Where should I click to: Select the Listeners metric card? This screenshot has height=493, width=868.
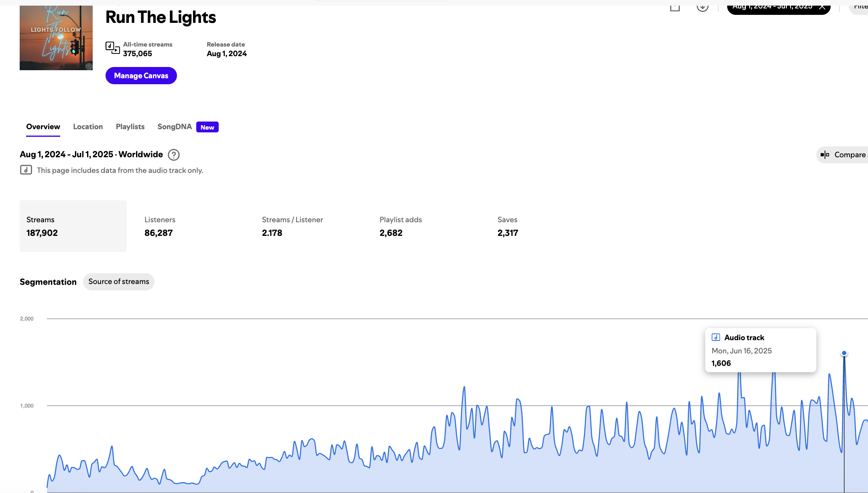[159, 226]
